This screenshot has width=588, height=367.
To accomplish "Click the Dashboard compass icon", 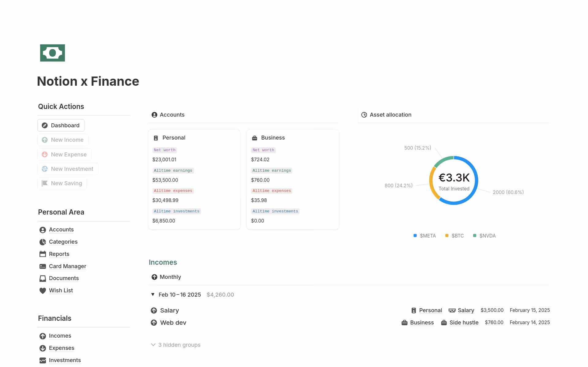I will click(x=45, y=125).
